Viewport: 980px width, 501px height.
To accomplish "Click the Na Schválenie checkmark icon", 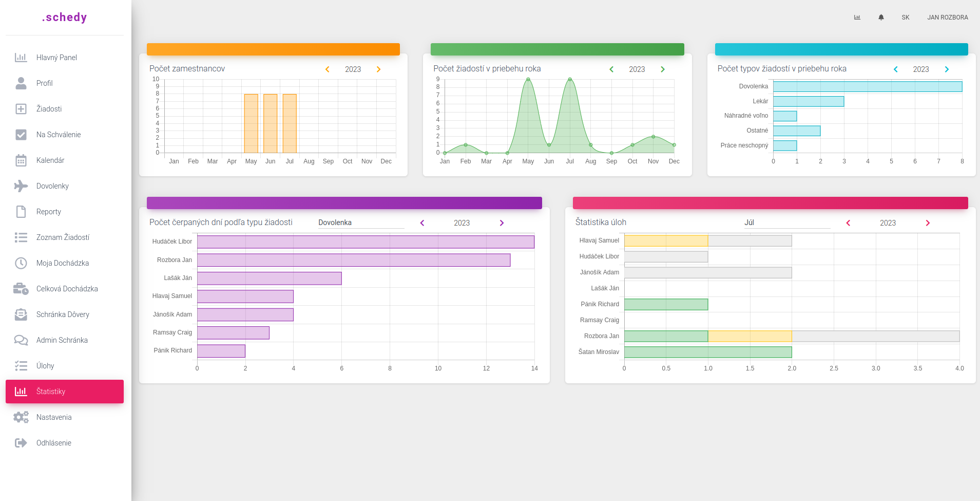I will coord(21,135).
